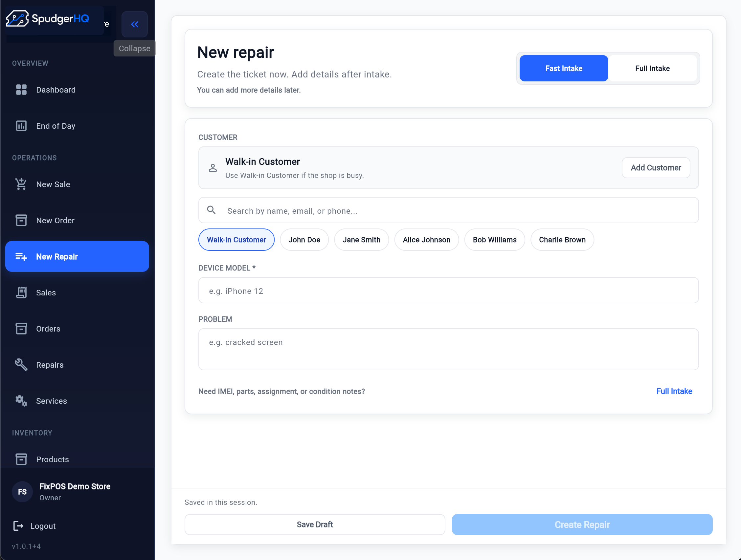The height and width of the screenshot is (560, 741).
Task: Click the FixPOS Demo Store name
Action: [75, 486]
